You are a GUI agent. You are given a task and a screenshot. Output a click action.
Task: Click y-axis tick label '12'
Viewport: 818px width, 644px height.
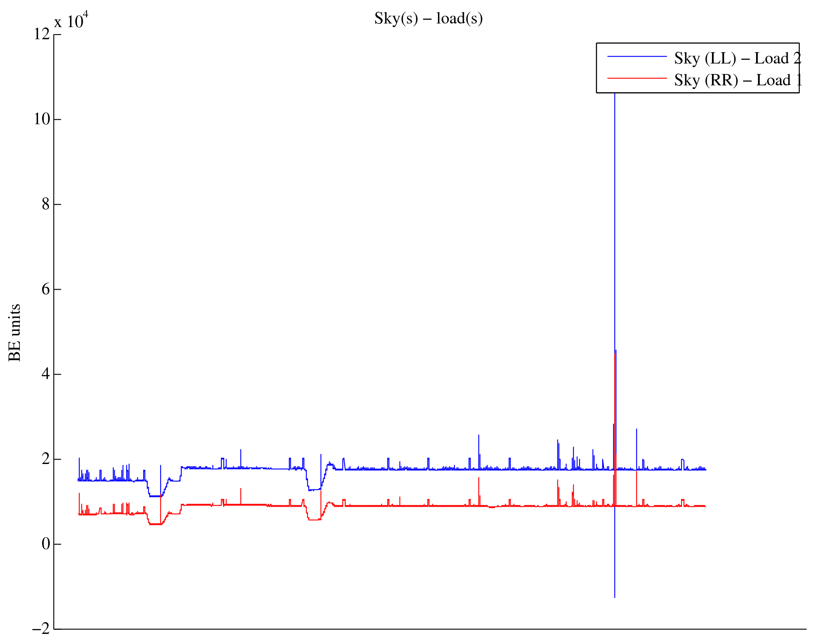42,34
